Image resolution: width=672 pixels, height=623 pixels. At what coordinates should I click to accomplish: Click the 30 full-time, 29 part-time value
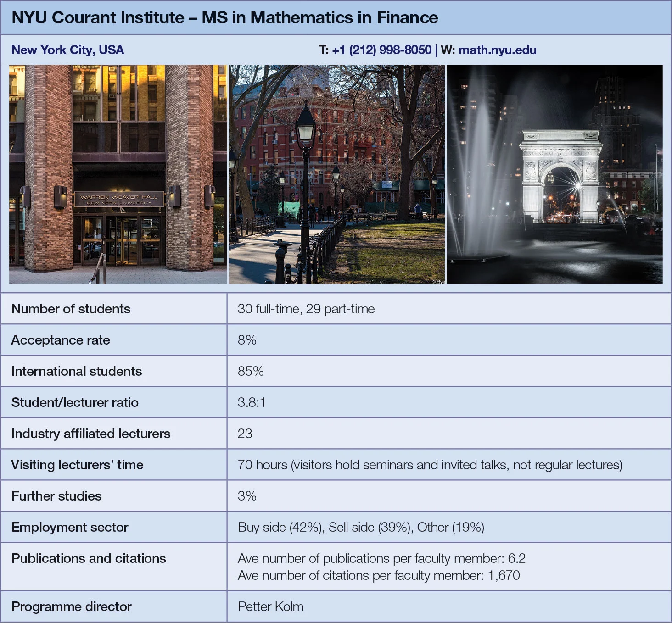pyautogui.click(x=306, y=309)
